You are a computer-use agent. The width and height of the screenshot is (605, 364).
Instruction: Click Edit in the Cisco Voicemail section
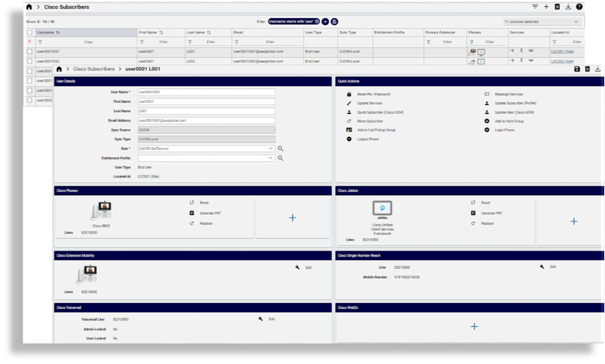[x=272, y=319]
